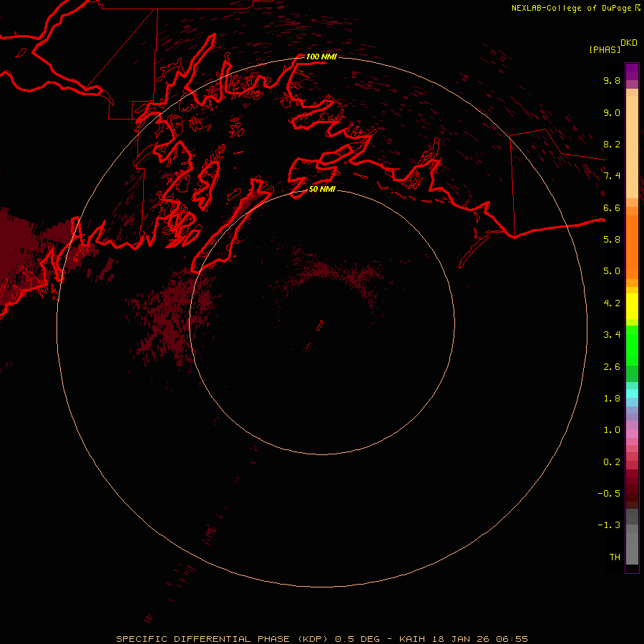Viewport: 644px width, 644px height.
Task: Click the 0.2 scale value
Action: coord(612,462)
